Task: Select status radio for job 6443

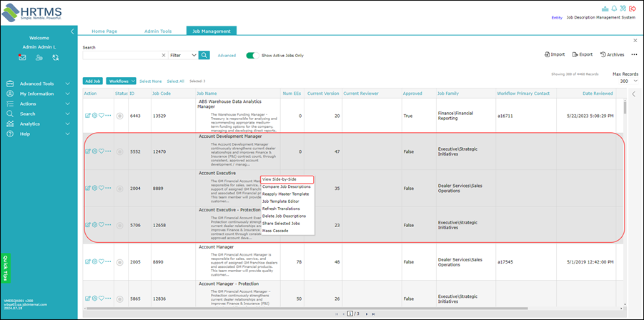Action: pos(120,116)
